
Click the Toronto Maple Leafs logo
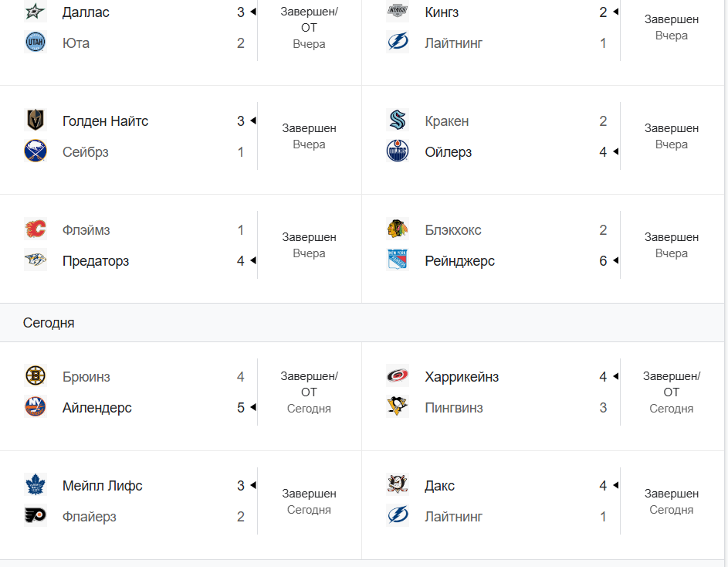[36, 485]
